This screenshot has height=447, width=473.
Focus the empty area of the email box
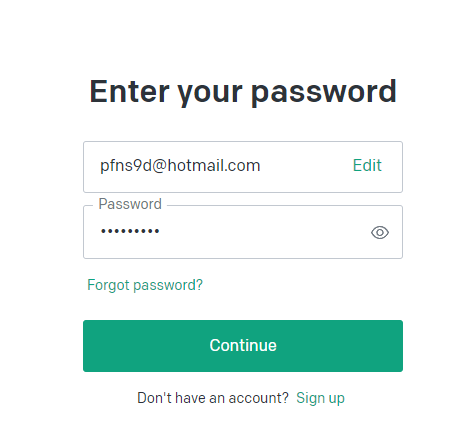(307, 167)
